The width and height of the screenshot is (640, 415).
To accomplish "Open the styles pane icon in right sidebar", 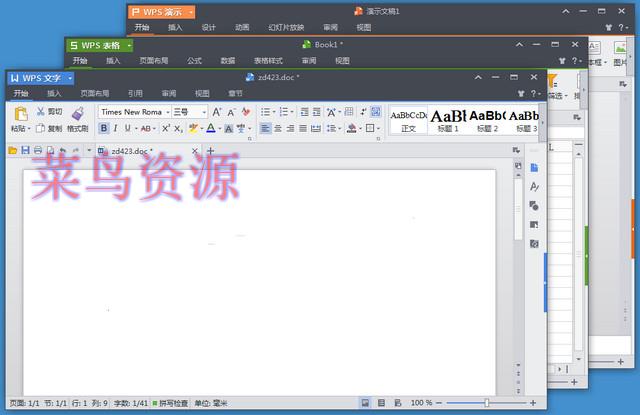I will (x=534, y=187).
